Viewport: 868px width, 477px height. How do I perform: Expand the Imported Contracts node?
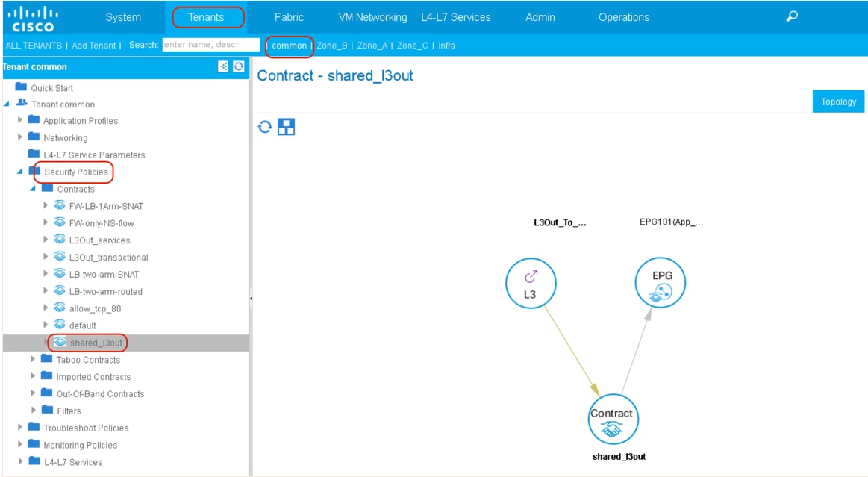pyautogui.click(x=33, y=376)
